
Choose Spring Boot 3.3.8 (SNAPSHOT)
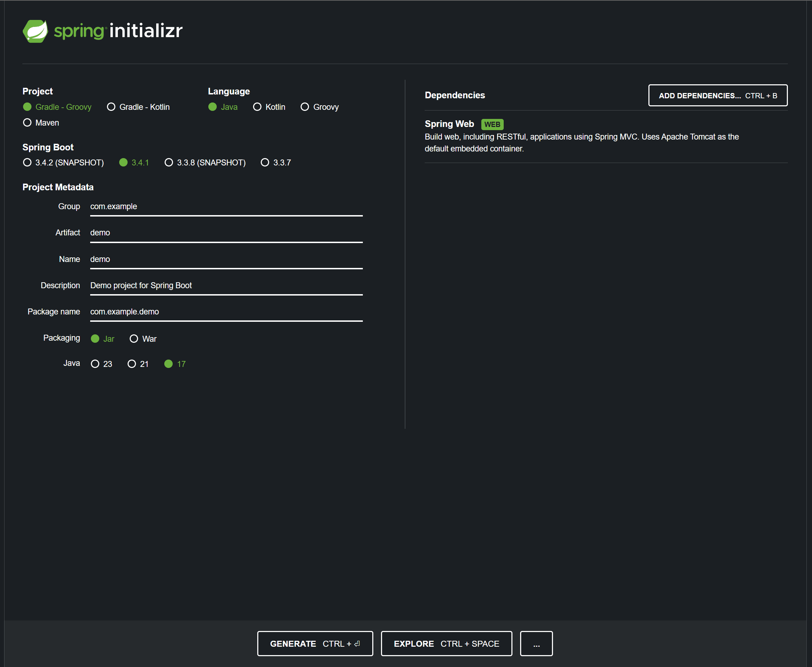[x=205, y=163]
